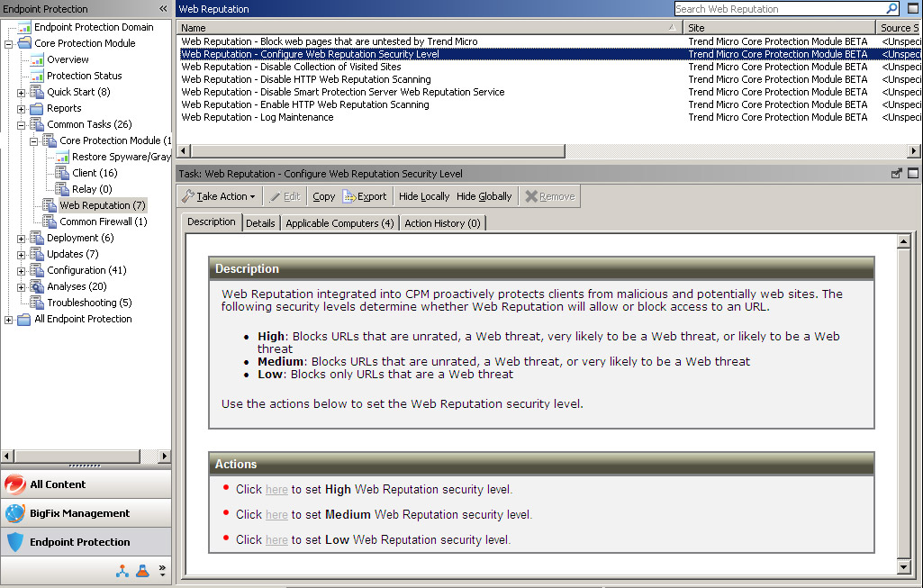Open the Take Action dropdown
Screen dimensions: 923x588
tap(219, 196)
